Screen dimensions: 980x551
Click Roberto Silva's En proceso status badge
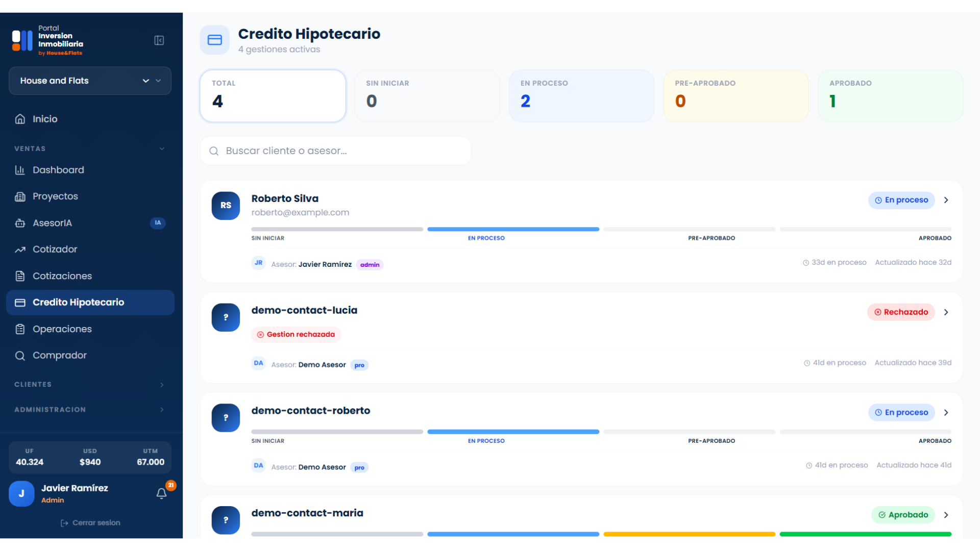[x=901, y=200]
